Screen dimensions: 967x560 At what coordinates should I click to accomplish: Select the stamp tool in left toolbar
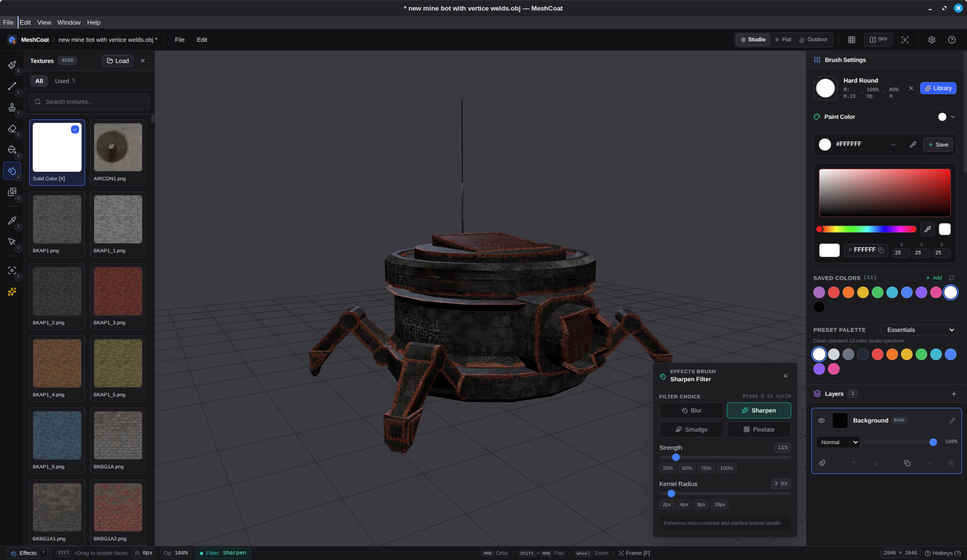click(x=12, y=107)
